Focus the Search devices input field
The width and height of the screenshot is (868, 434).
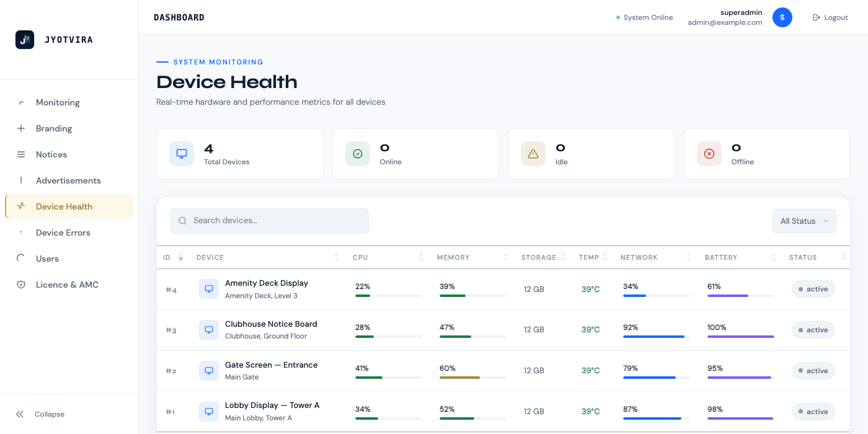point(270,221)
